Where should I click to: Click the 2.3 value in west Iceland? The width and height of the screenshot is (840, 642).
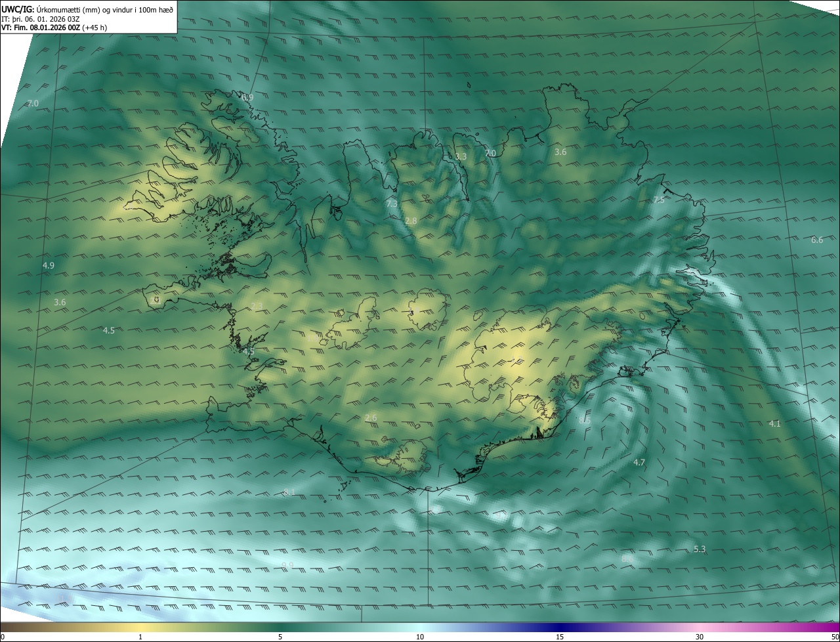(257, 307)
